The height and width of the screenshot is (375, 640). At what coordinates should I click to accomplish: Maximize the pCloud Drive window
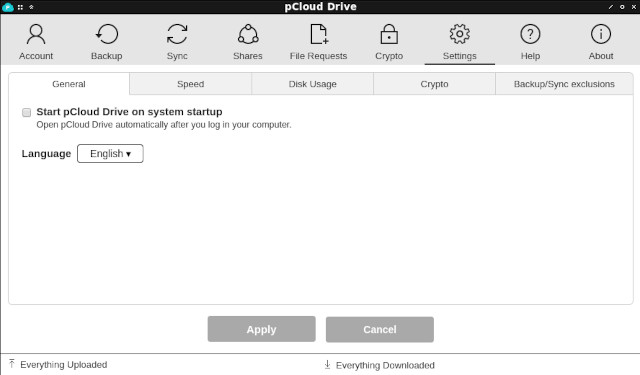pos(622,7)
